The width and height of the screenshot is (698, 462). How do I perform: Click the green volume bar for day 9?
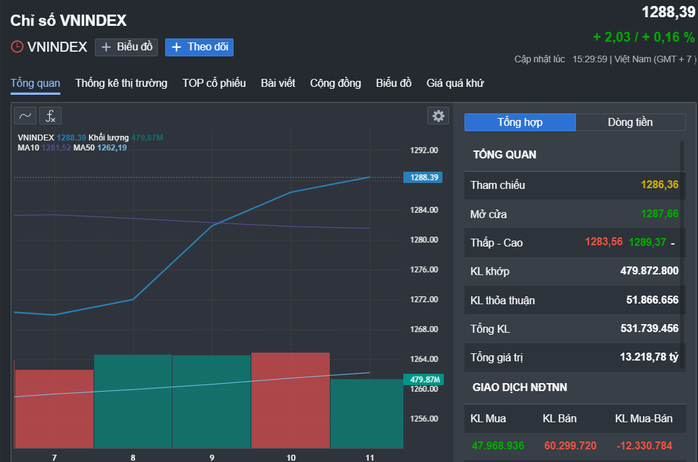coord(211,401)
